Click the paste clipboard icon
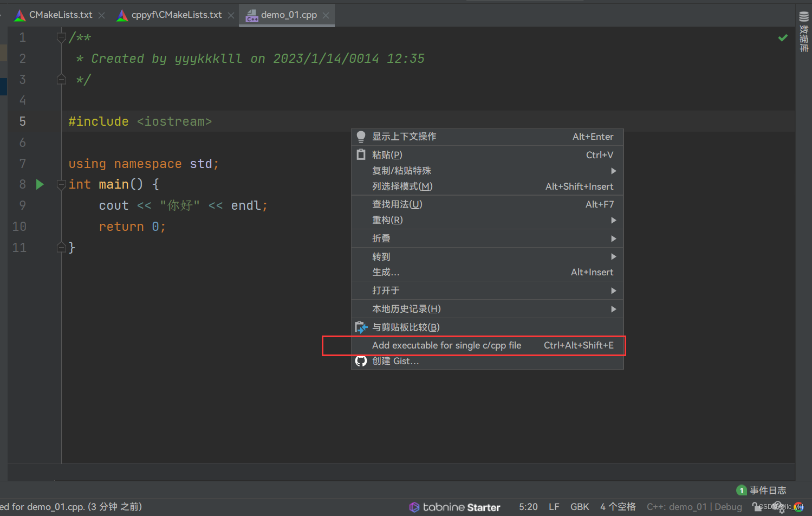 click(x=361, y=154)
